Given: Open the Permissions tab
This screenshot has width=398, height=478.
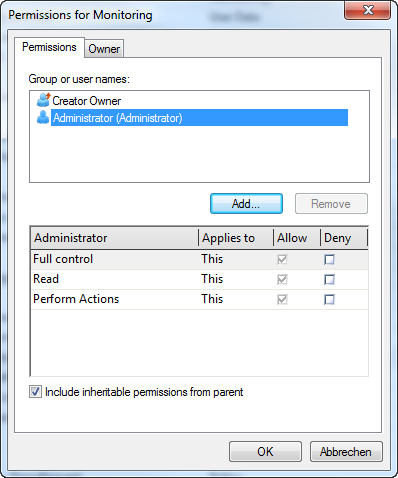Looking at the screenshot, I should pyautogui.click(x=49, y=47).
